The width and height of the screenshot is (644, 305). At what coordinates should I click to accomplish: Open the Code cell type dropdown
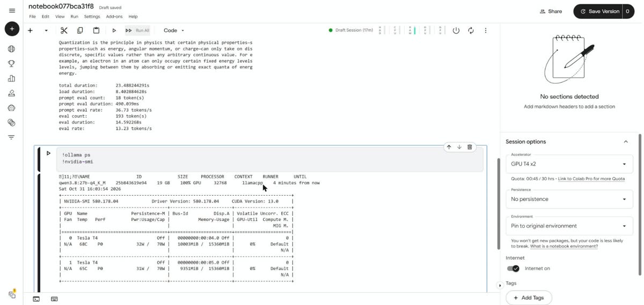click(x=174, y=31)
